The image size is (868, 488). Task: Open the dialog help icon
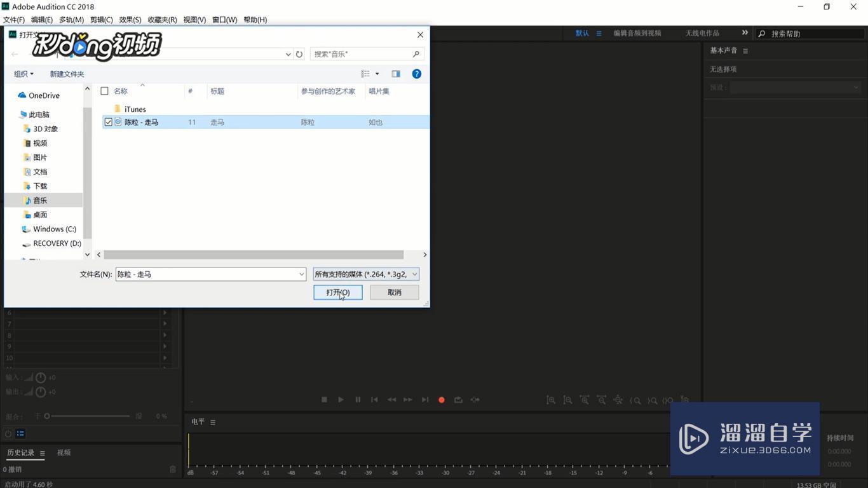click(x=417, y=74)
